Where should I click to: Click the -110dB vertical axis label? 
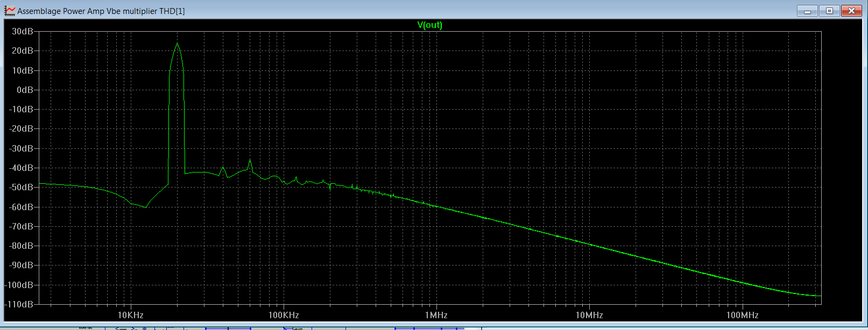coord(19,304)
